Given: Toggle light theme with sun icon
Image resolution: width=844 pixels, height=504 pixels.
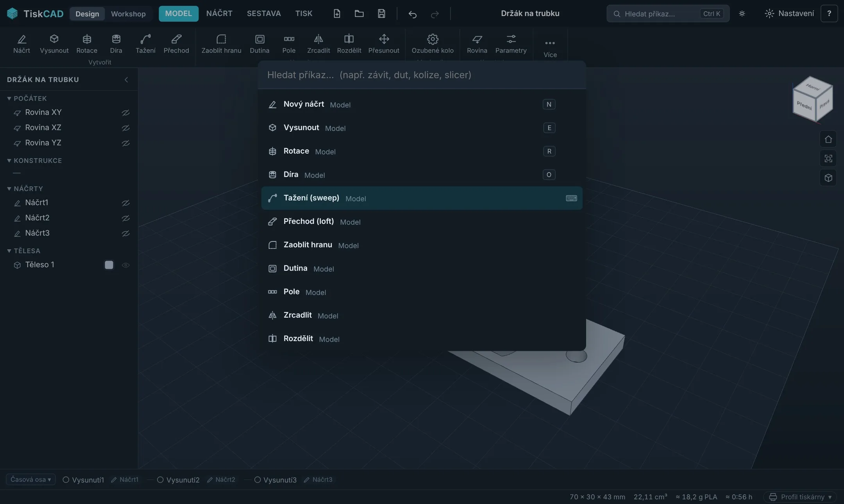Looking at the screenshot, I should tap(742, 14).
